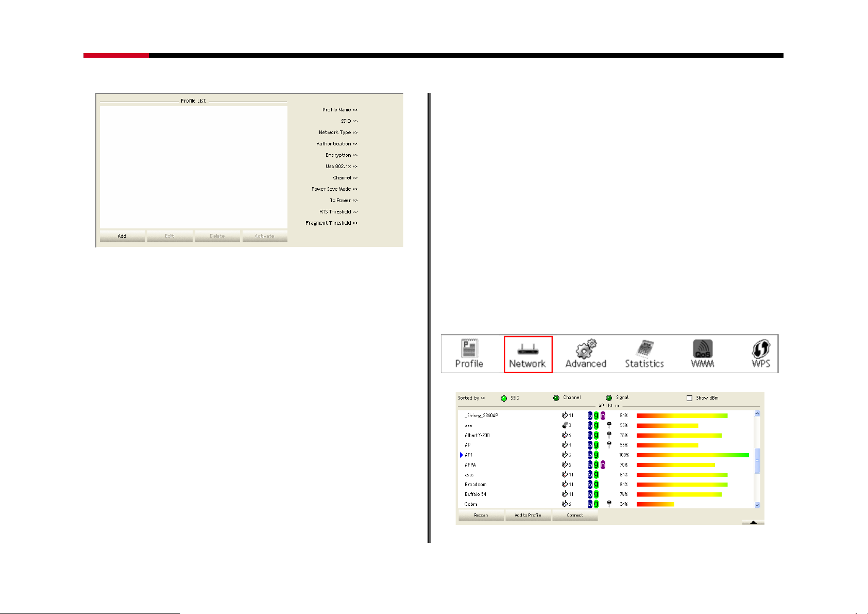Open the Advanced gear icon
The height and width of the screenshot is (614, 868).
pyautogui.click(x=586, y=354)
